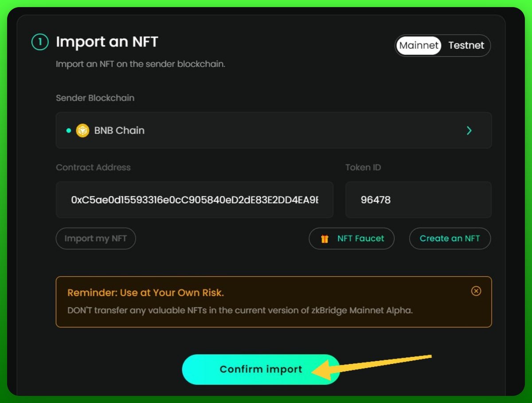Open the Sender Blockchain BNB Chain dropdown

click(x=274, y=130)
